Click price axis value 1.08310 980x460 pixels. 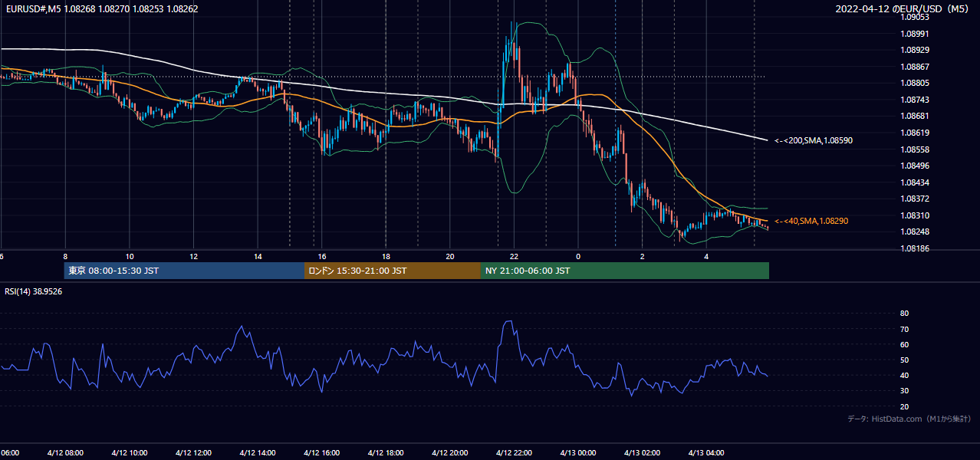coord(914,215)
